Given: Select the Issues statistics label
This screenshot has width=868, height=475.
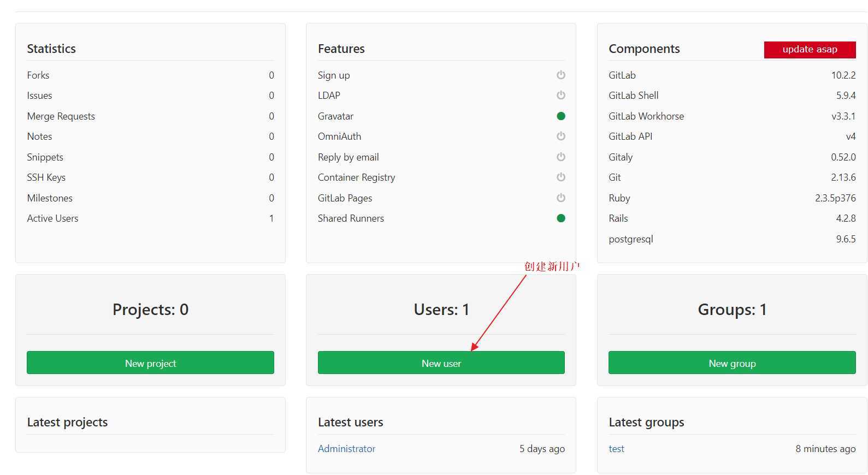Looking at the screenshot, I should [39, 95].
